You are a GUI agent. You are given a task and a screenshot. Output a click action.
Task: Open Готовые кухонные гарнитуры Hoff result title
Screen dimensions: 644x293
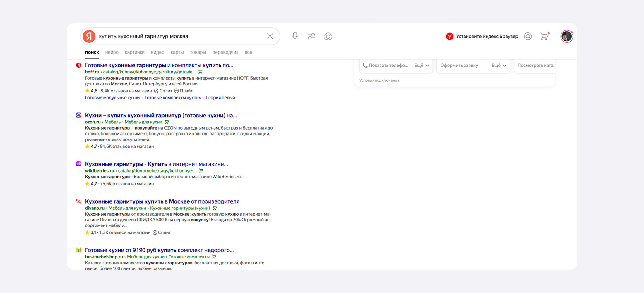point(159,65)
